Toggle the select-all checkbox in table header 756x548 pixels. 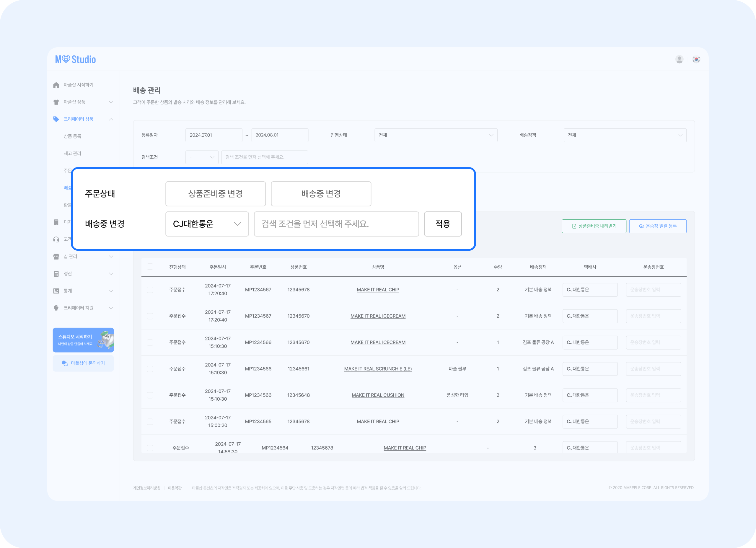pos(150,267)
